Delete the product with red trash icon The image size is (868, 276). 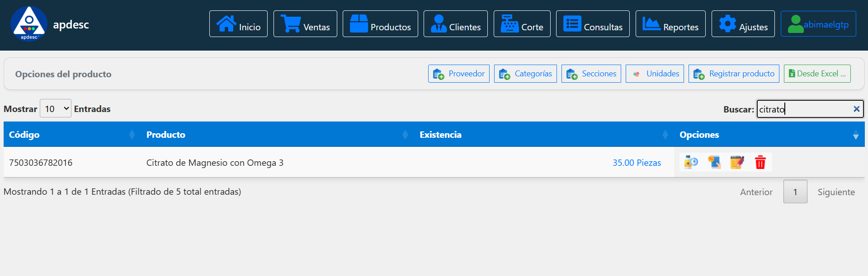click(x=760, y=162)
